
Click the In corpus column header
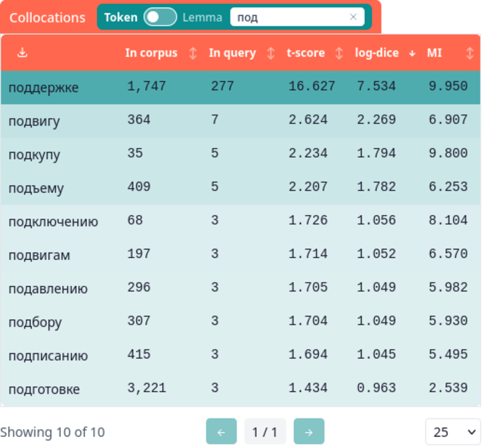pyautogui.click(x=151, y=53)
